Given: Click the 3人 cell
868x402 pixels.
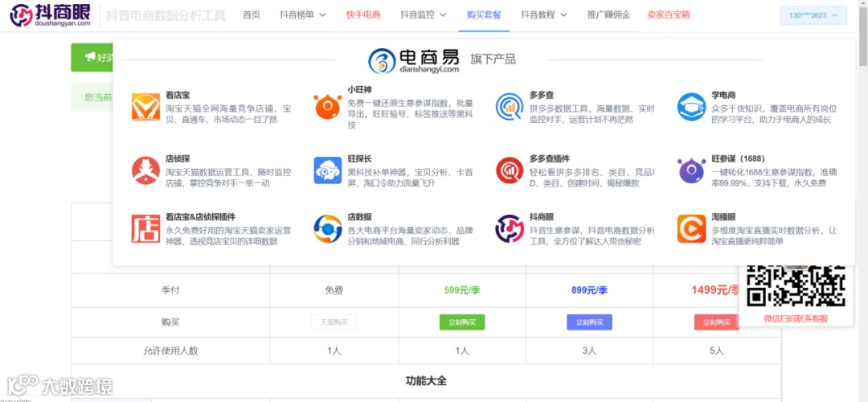Looking at the screenshot, I should [590, 351].
